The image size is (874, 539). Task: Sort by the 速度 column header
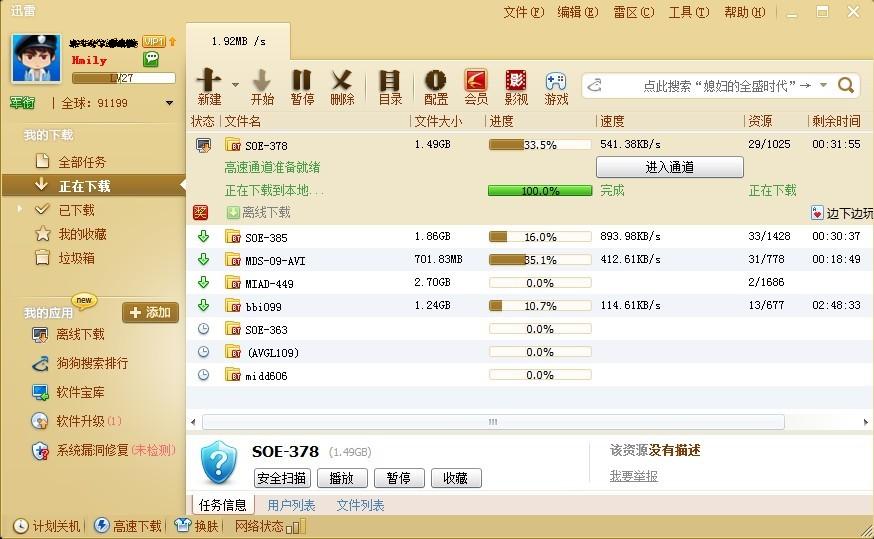pos(612,121)
